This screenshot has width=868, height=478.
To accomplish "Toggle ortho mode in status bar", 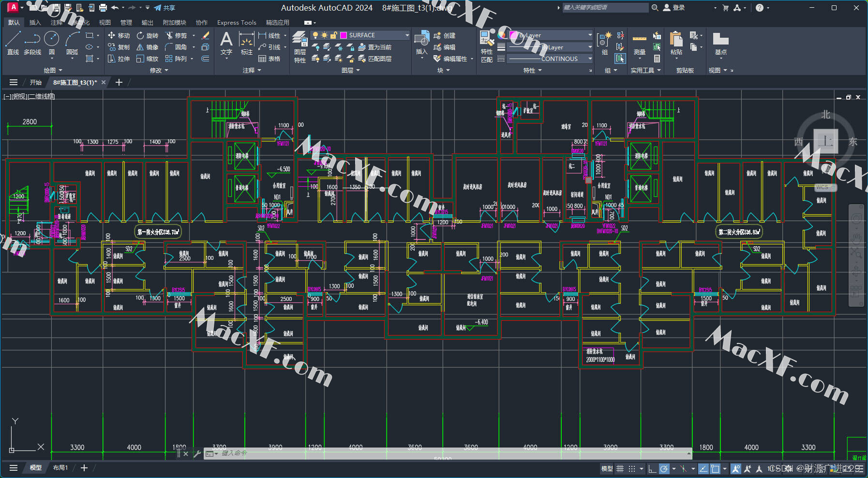I will 652,468.
